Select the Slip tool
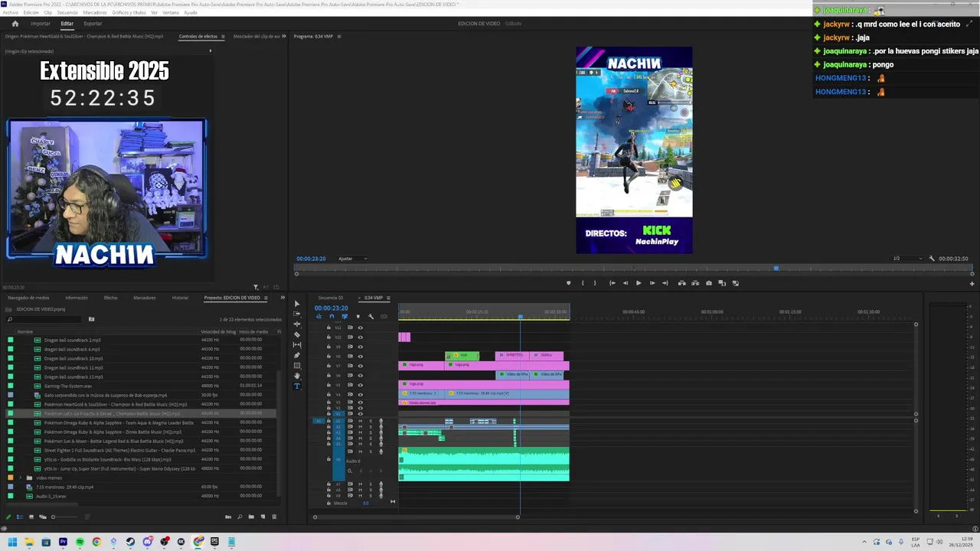980x551 pixels. (297, 345)
